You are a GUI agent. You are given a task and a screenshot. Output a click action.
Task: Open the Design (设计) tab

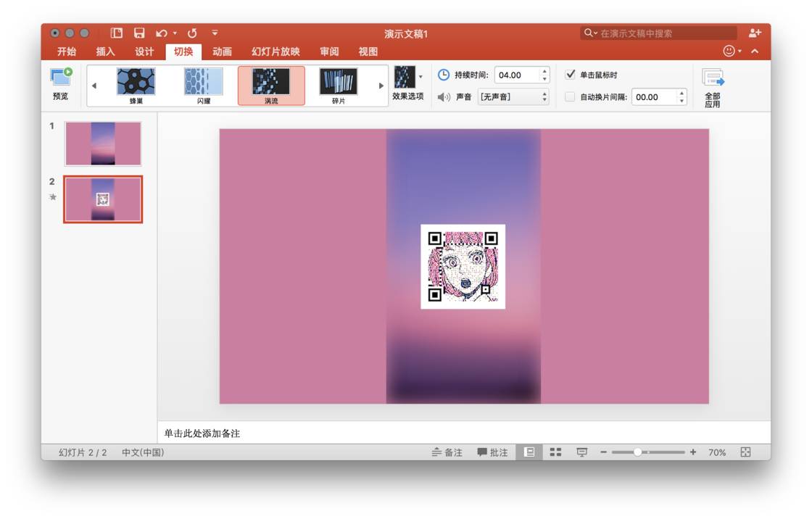coord(144,51)
